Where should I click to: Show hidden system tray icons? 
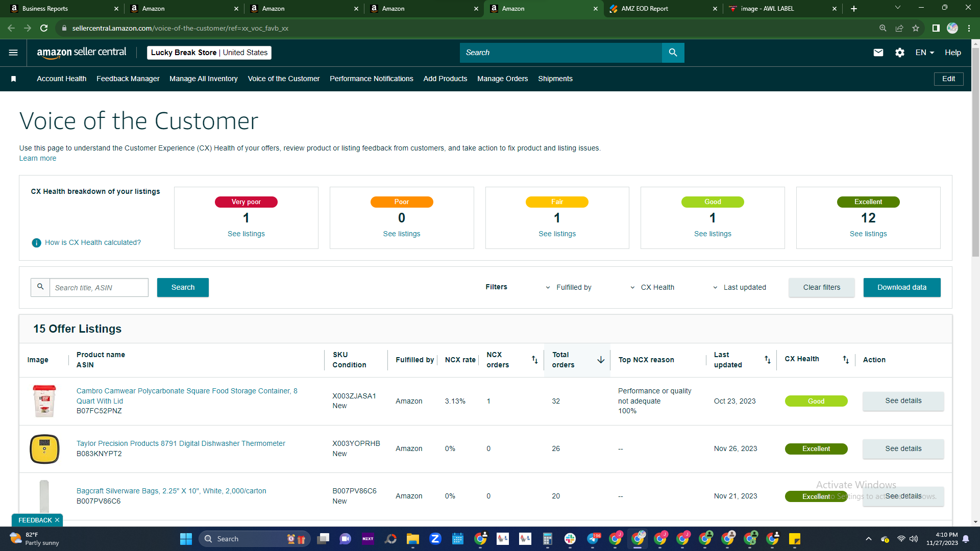pyautogui.click(x=868, y=539)
